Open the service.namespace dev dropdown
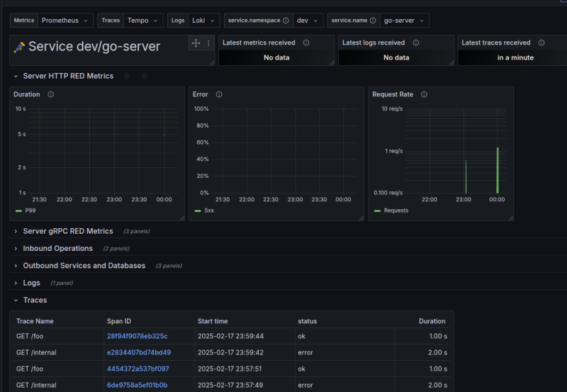Viewport: 567px width, 392px height. (x=308, y=21)
